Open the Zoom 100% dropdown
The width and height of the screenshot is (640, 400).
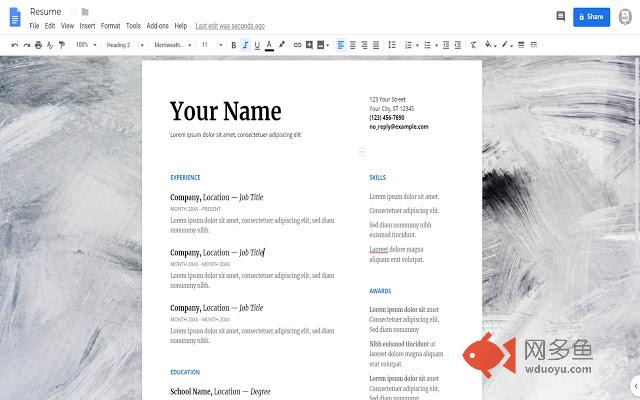click(x=86, y=45)
